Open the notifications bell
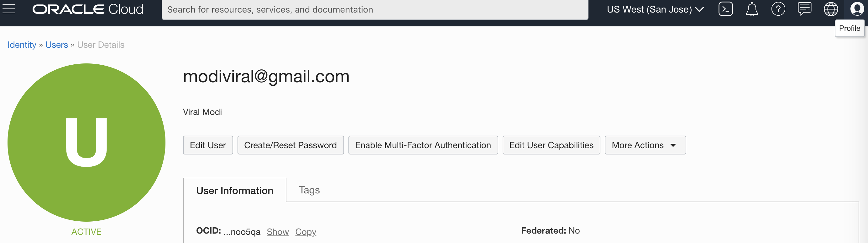This screenshot has height=243, width=868. (751, 9)
